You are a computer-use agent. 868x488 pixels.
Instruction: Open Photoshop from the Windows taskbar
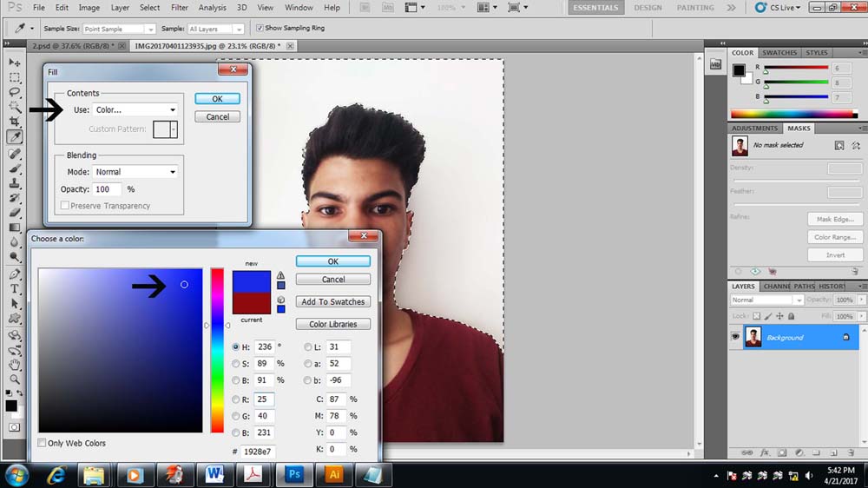click(294, 475)
